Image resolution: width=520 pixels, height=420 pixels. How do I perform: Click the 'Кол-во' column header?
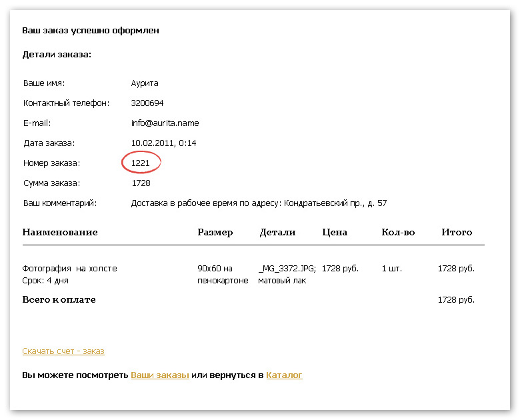point(398,232)
